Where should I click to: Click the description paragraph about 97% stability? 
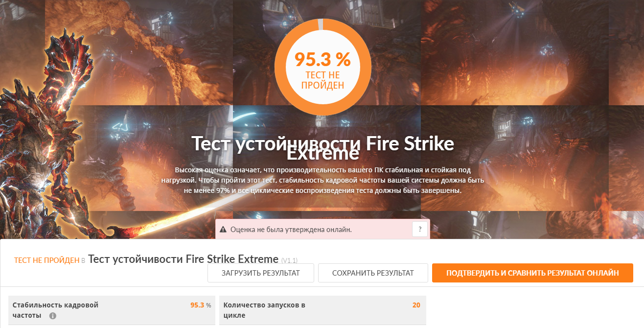coord(322,180)
